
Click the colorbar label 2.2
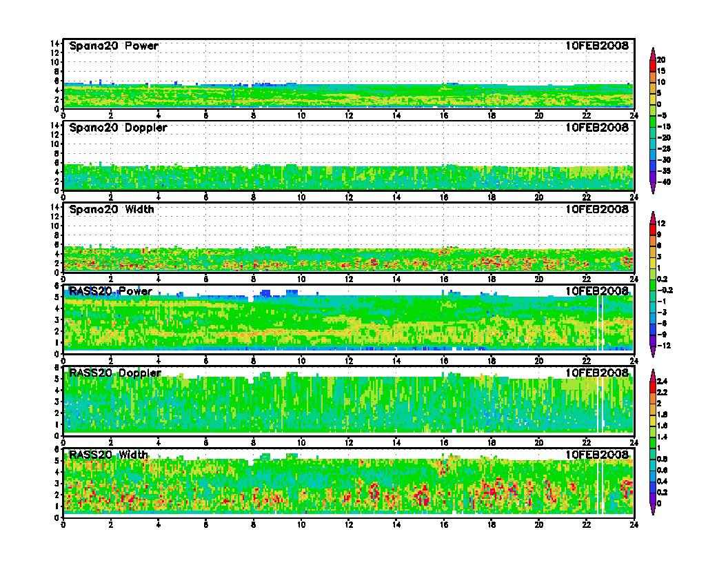[662, 393]
